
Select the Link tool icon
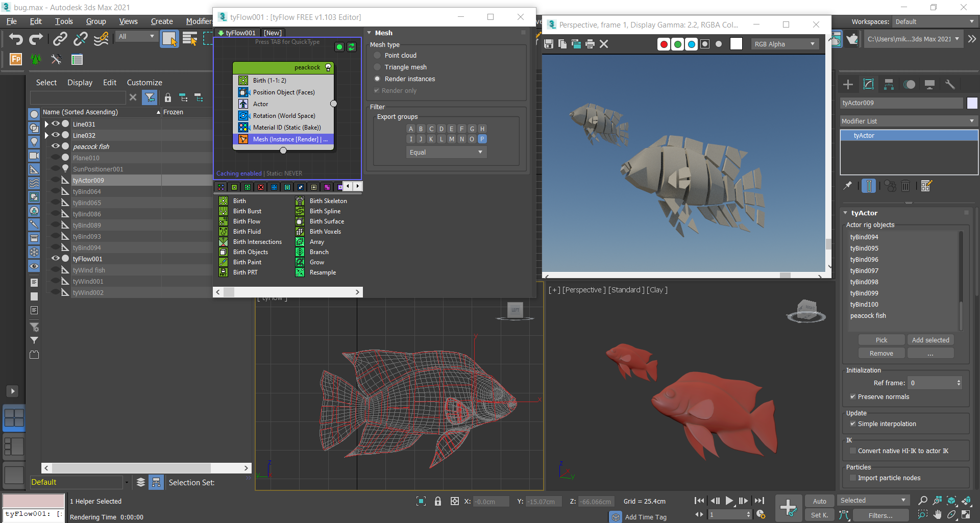[60, 39]
